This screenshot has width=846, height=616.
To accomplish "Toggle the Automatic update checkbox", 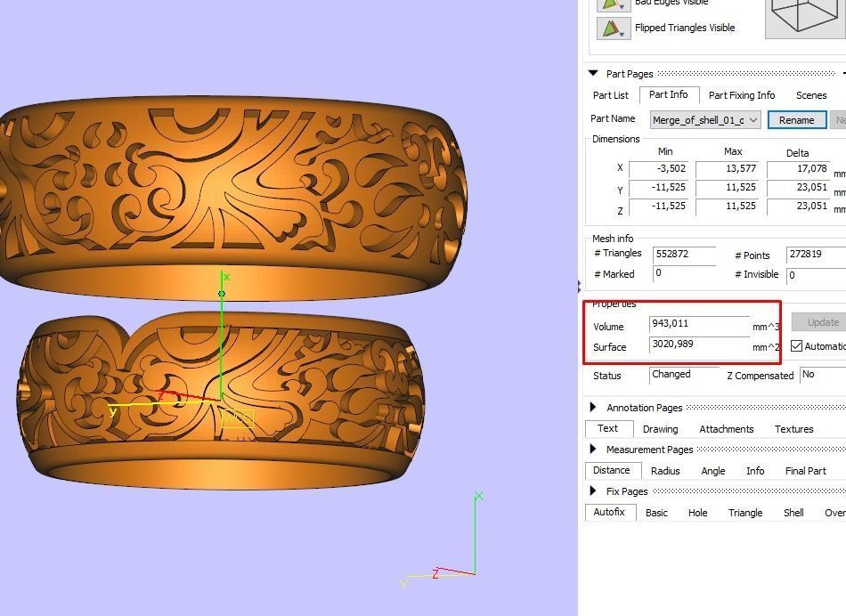I will (x=796, y=345).
